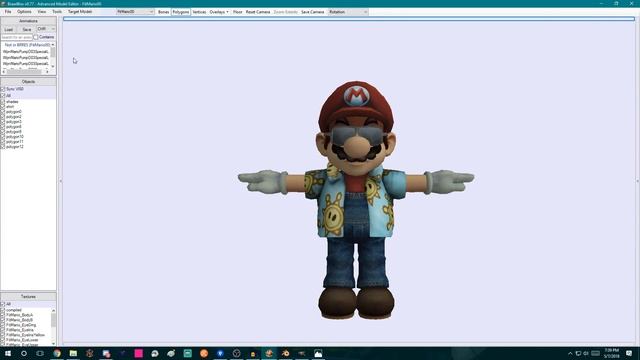Open volume control in system tray
Viewport: 640px width, 360px height.
coord(586,353)
